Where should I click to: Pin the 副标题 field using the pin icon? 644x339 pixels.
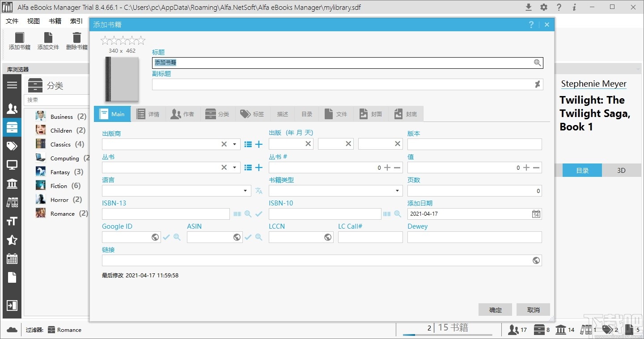pos(538,84)
